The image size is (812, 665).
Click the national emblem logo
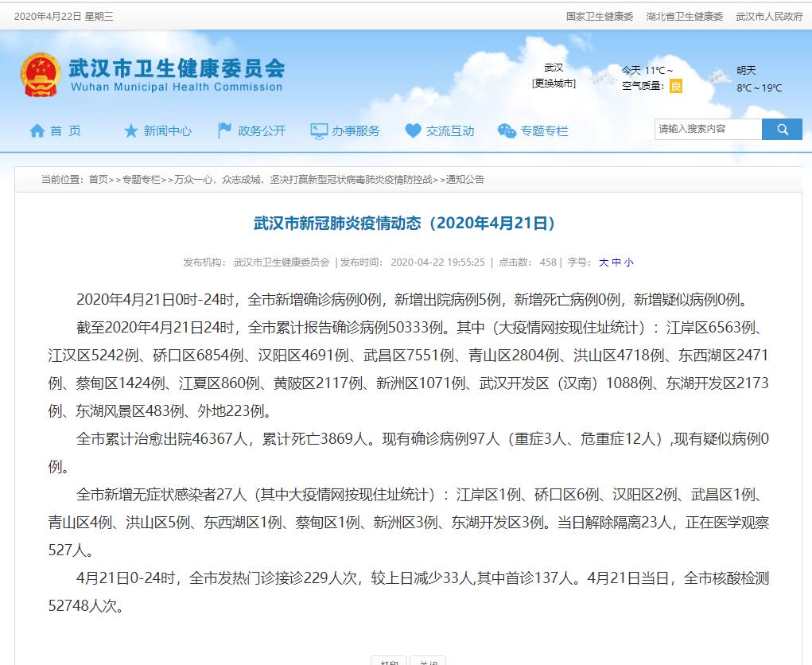click(40, 76)
